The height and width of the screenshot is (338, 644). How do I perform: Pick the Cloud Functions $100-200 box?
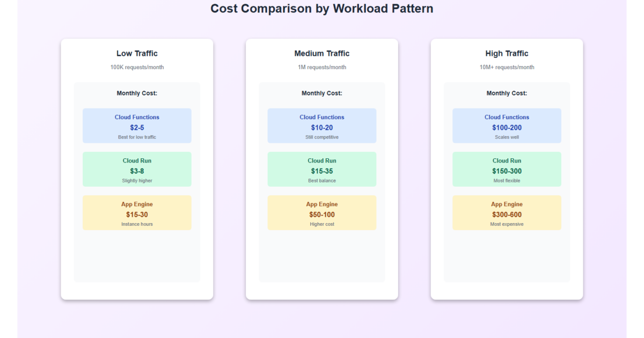507,126
